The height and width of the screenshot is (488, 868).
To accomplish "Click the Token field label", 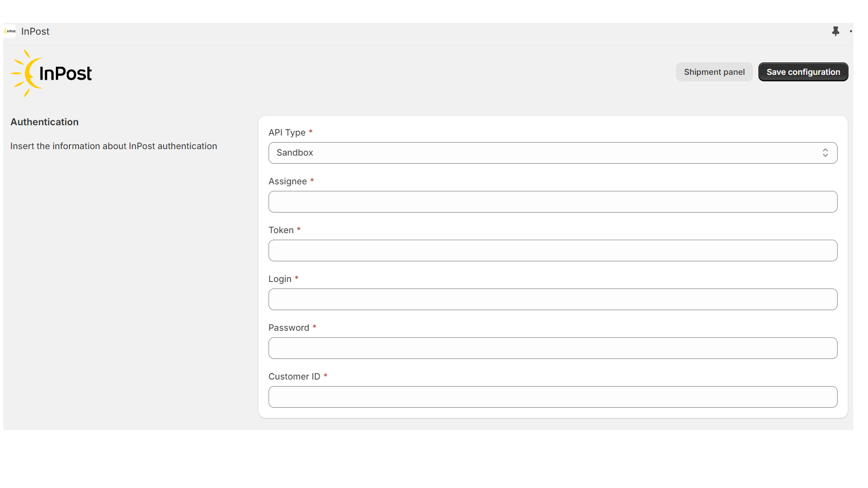I will pyautogui.click(x=281, y=230).
